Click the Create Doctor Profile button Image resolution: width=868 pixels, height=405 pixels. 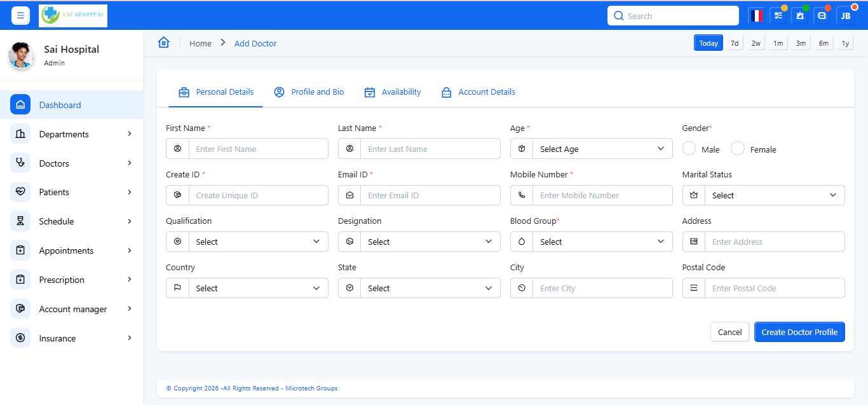tap(799, 332)
